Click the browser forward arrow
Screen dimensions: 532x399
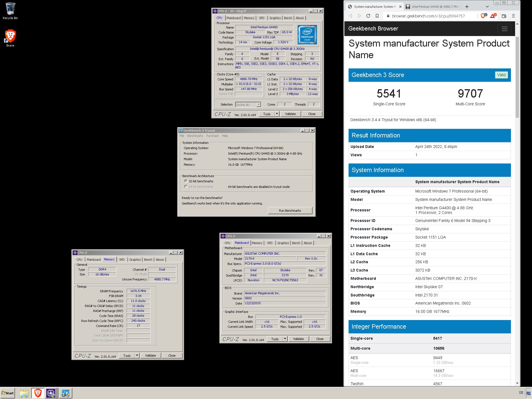tap(359, 16)
